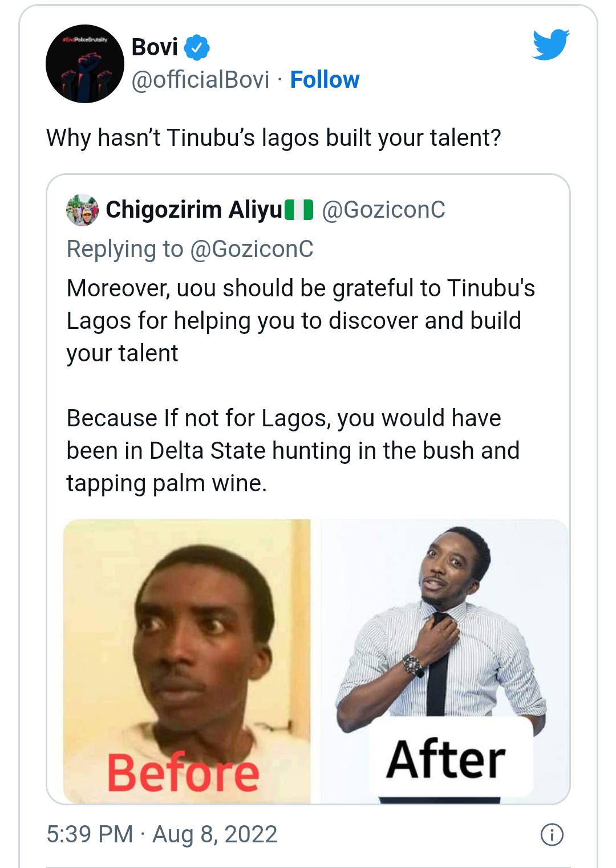This screenshot has width=616, height=868.
Task: Open Chigozirim Aliyu display name
Action: tap(194, 210)
